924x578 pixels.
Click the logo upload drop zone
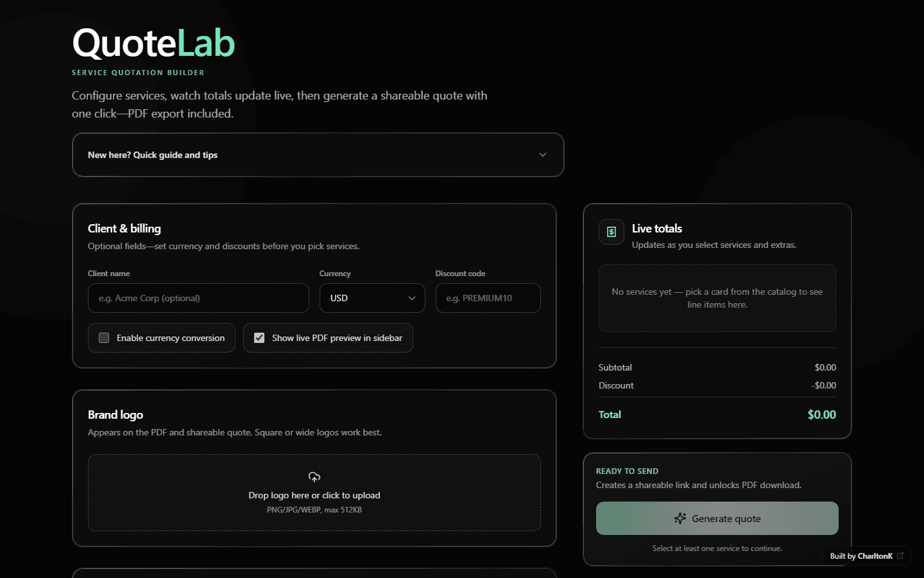[x=314, y=493]
